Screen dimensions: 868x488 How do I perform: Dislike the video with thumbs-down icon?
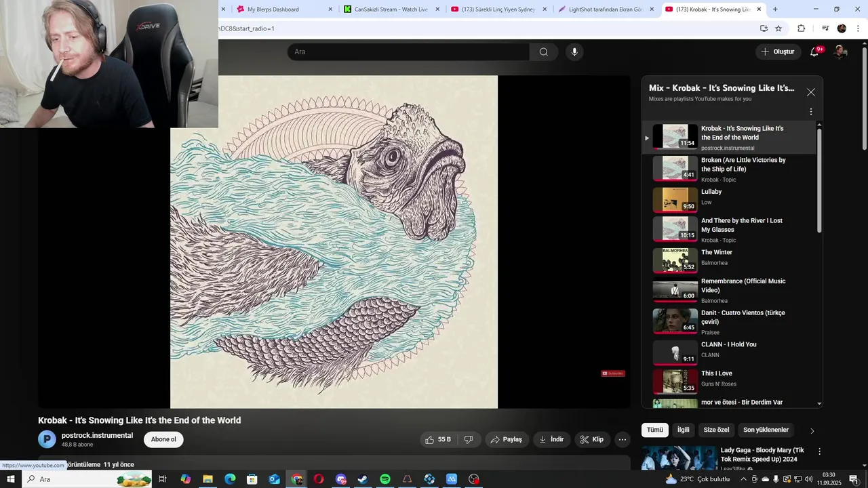(468, 439)
